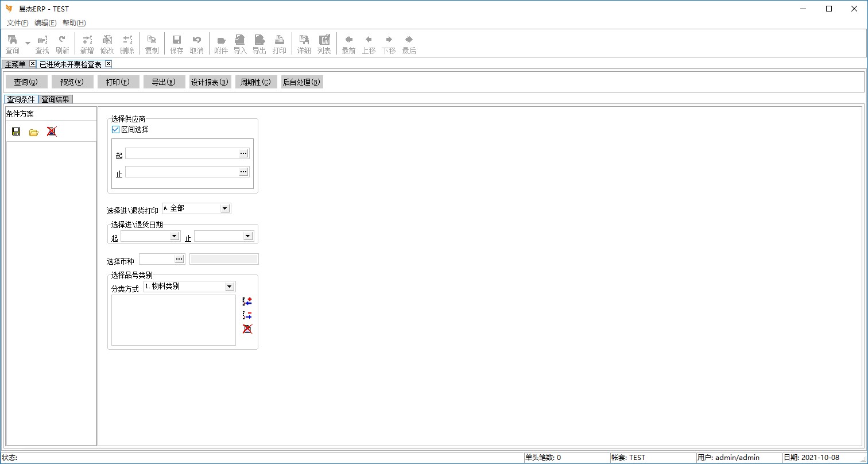Open the start date dropdown
This screenshot has width=868, height=464.
click(x=174, y=236)
